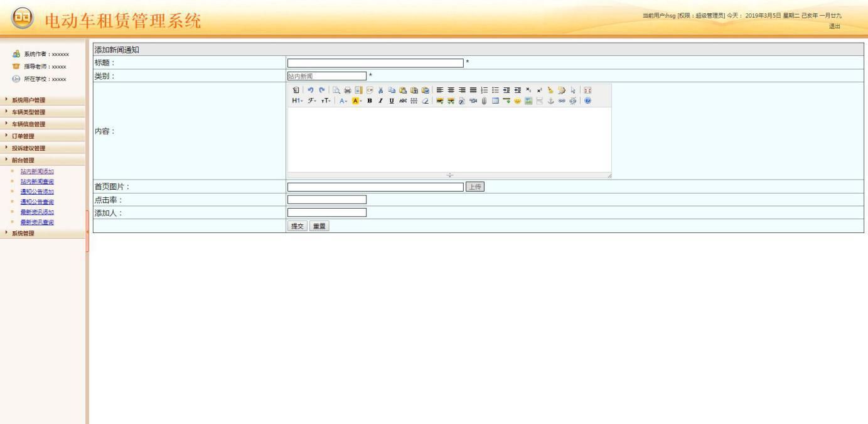Align text right in the editor
The image size is (868, 424).
(x=462, y=90)
